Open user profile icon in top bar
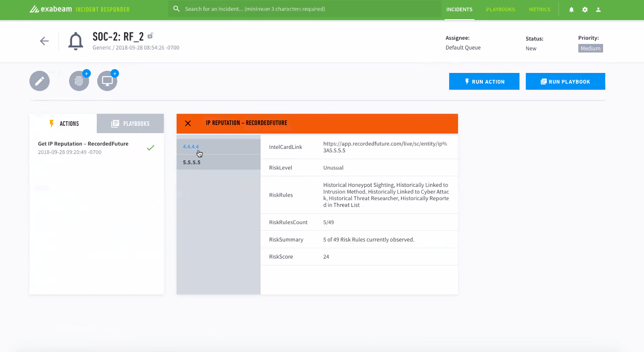 (598, 9)
